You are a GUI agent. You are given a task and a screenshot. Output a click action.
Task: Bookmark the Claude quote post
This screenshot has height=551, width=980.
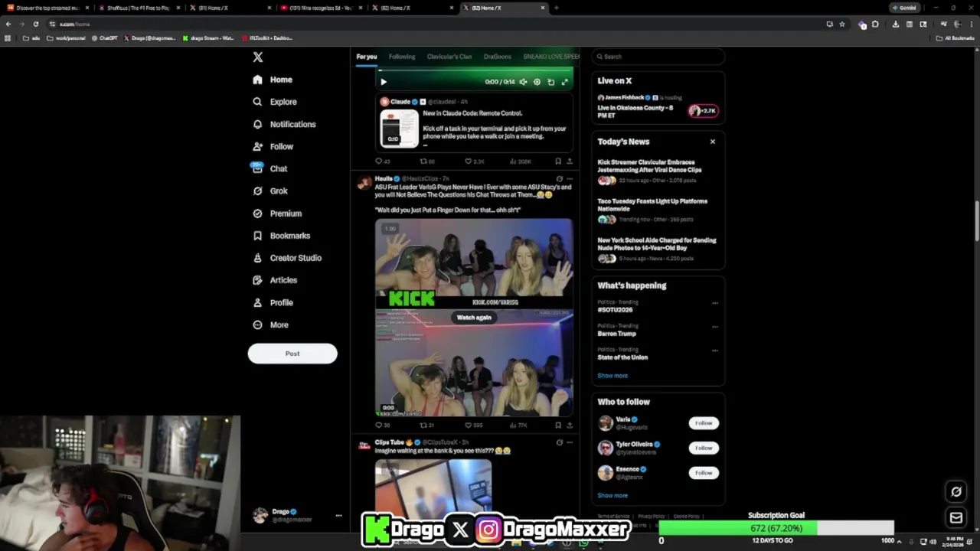tap(558, 161)
